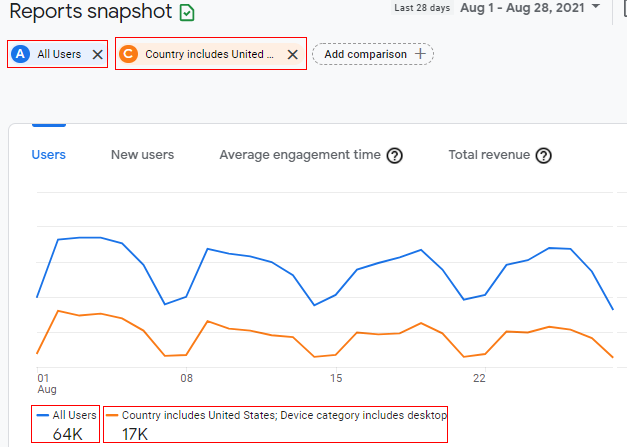Remove the All Users comparison chip

click(x=97, y=54)
